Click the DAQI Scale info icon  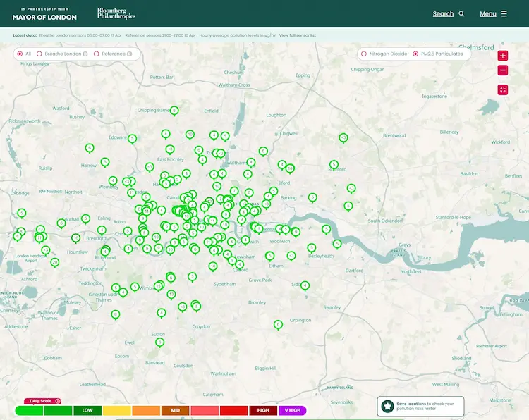click(x=58, y=401)
